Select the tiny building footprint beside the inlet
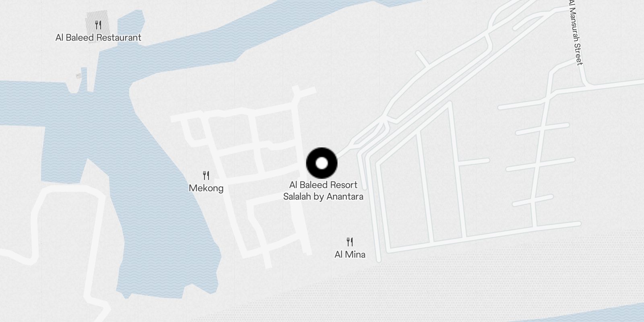Viewport: 644px width, 322px height. (x=79, y=76)
